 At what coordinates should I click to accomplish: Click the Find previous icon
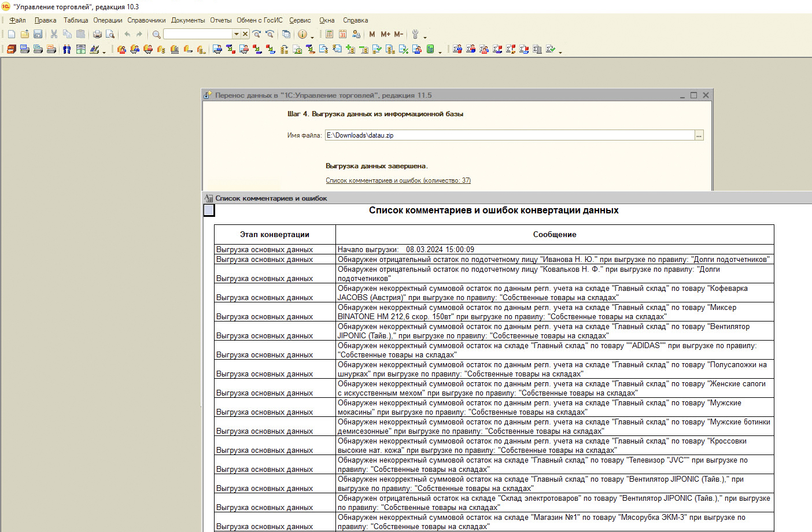(270, 34)
